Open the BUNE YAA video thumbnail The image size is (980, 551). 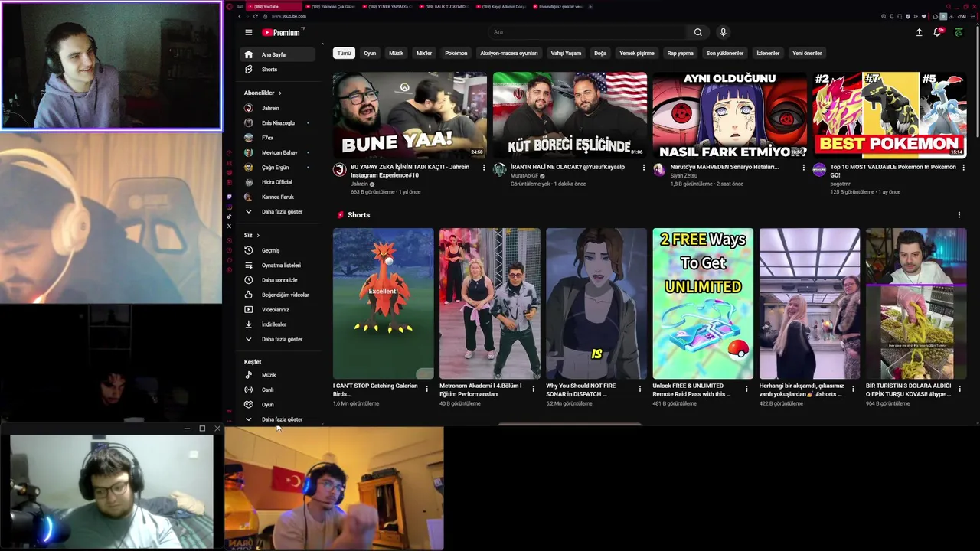point(410,115)
